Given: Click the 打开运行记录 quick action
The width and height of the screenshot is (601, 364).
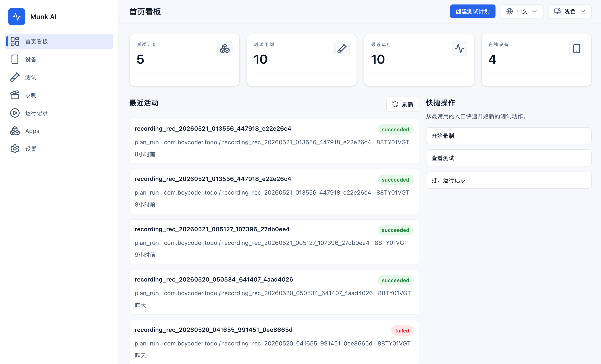Looking at the screenshot, I should (509, 180).
